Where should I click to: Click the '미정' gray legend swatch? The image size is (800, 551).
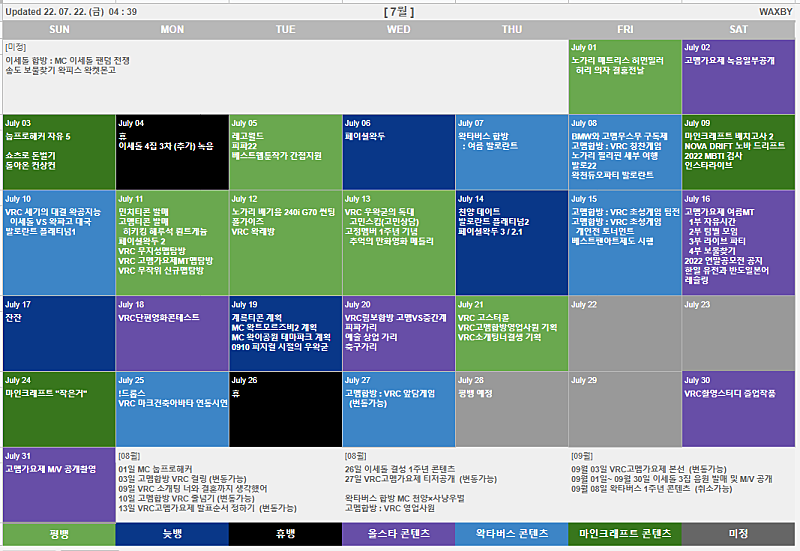(x=738, y=534)
